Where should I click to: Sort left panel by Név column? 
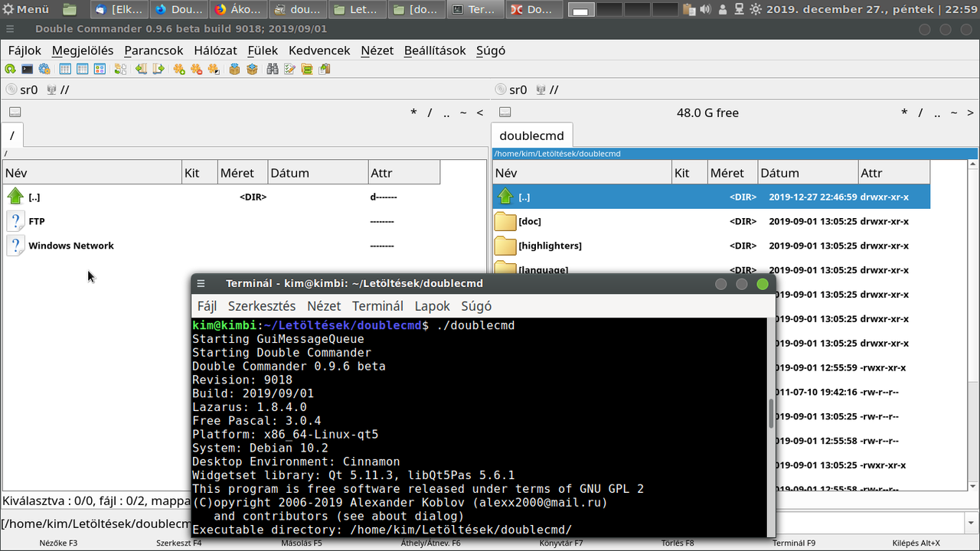pyautogui.click(x=92, y=173)
